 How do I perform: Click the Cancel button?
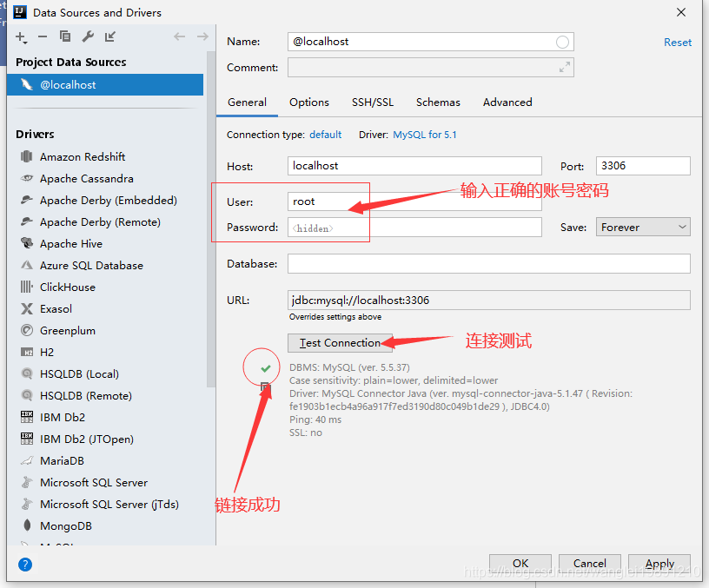pyautogui.click(x=590, y=564)
